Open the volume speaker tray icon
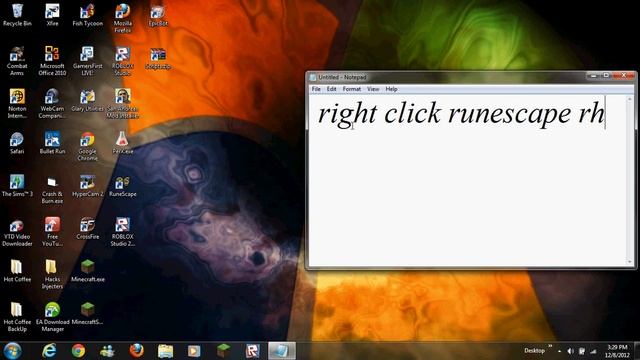Image resolution: width=640 pixels, height=360 pixels. click(570, 351)
